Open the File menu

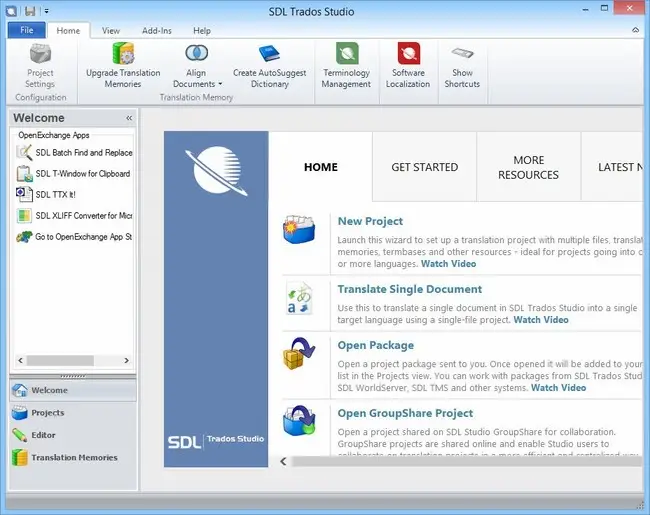(x=27, y=30)
